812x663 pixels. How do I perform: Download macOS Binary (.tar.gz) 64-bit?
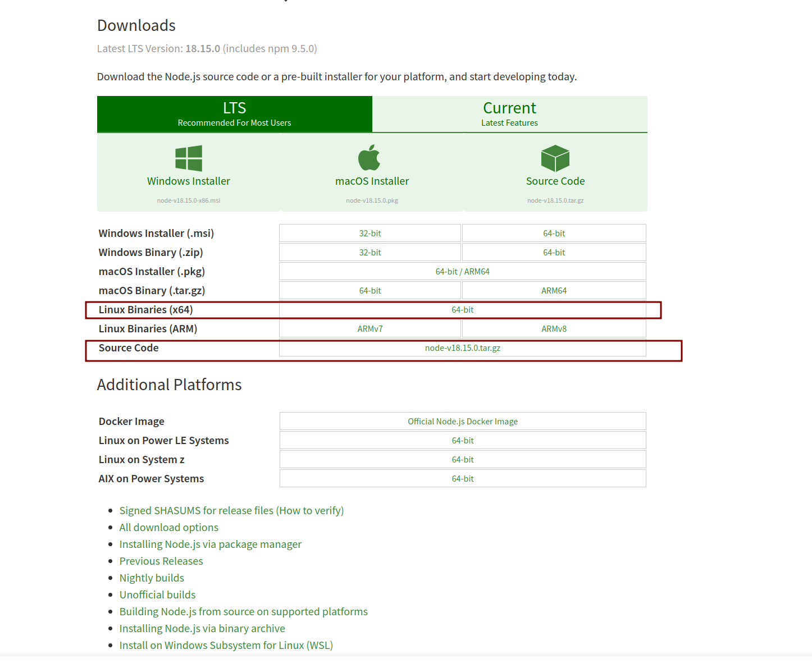[x=370, y=290]
